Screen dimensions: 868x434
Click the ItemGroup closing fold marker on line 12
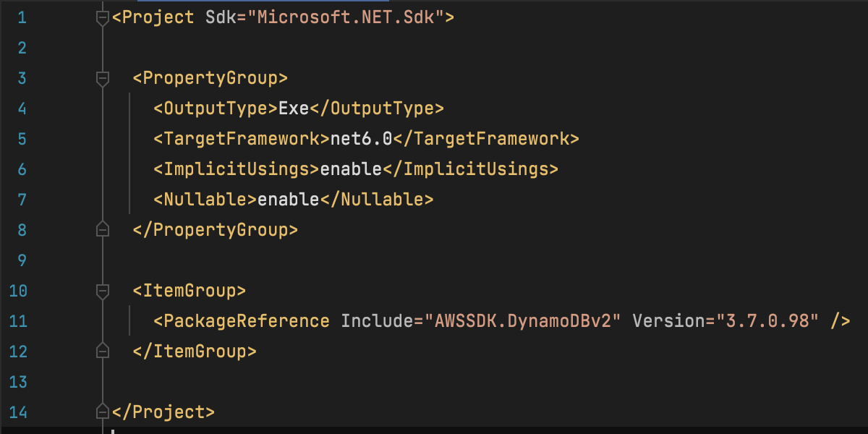click(102, 352)
